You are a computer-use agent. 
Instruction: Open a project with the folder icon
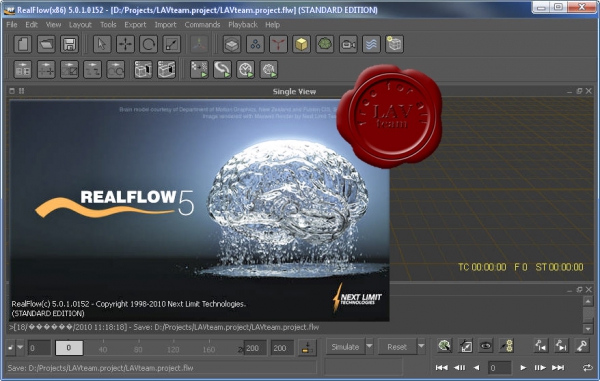46,44
